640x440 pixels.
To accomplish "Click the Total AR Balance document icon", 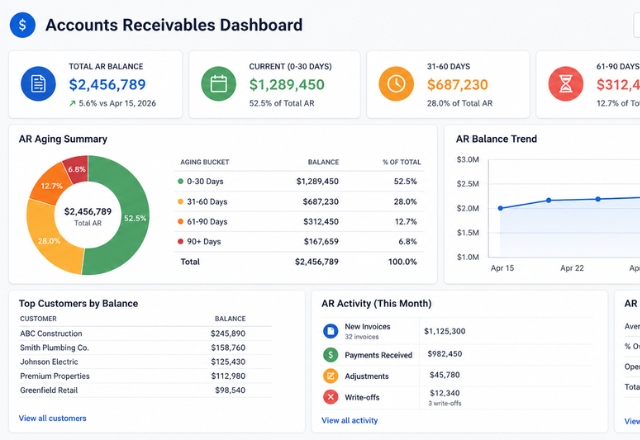I will [x=38, y=84].
